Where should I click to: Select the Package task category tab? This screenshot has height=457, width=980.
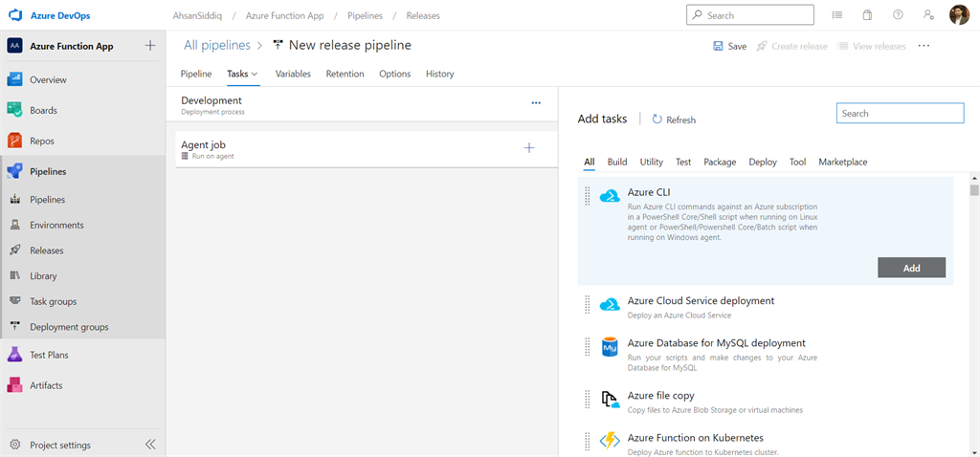pyautogui.click(x=720, y=162)
